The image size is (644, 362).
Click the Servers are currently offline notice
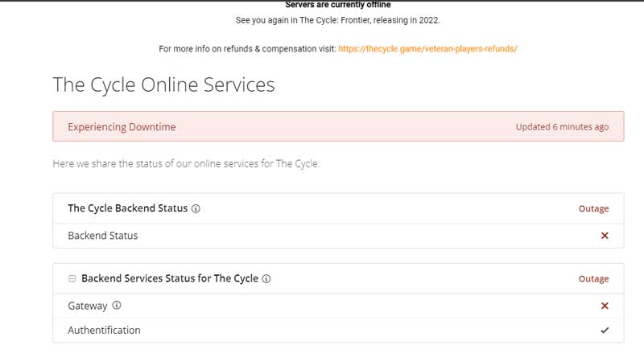[338, 5]
